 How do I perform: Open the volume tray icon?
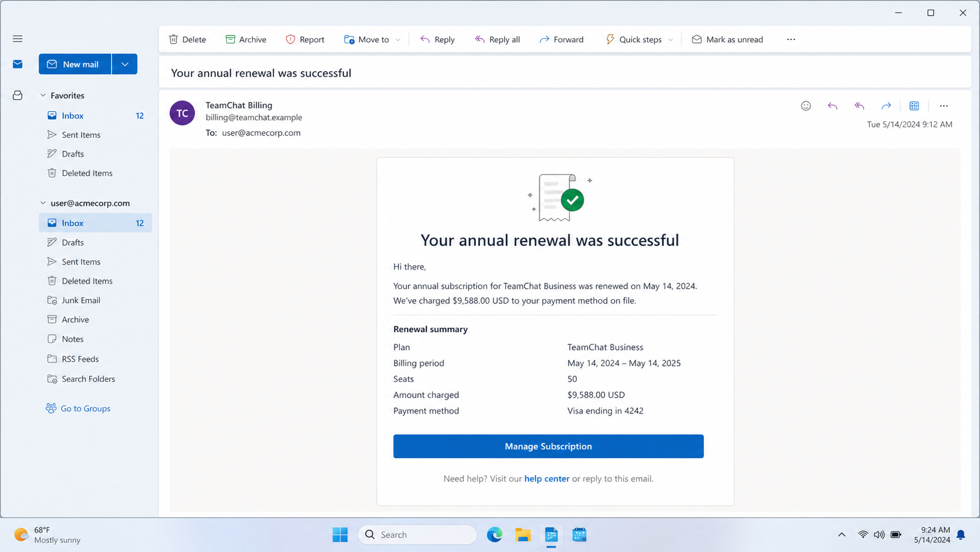[x=879, y=534]
